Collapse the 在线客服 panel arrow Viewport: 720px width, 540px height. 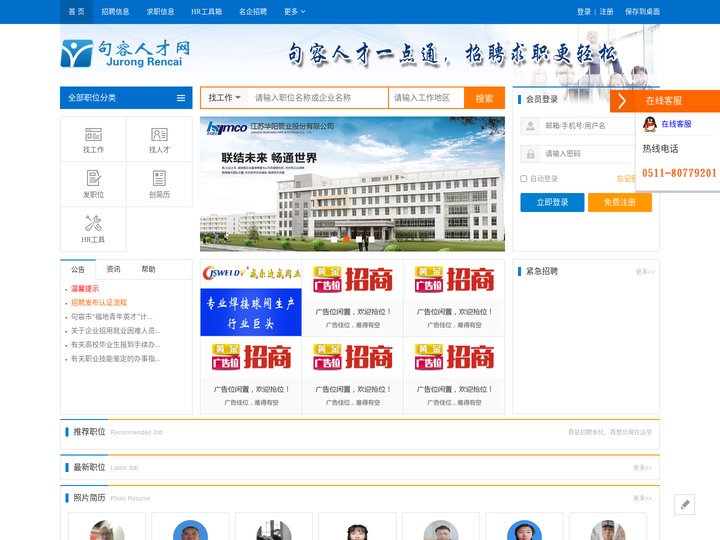[622, 101]
